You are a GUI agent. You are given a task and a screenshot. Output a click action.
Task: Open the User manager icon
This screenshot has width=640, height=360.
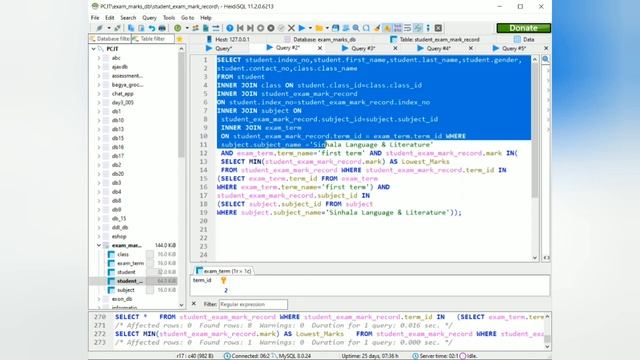(x=196, y=28)
